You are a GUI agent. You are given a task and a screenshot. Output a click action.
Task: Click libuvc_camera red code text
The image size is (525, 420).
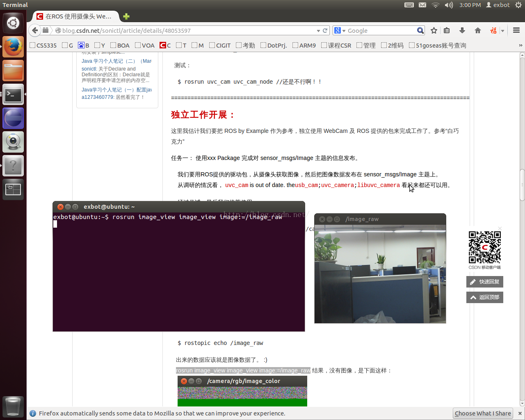pos(379,185)
